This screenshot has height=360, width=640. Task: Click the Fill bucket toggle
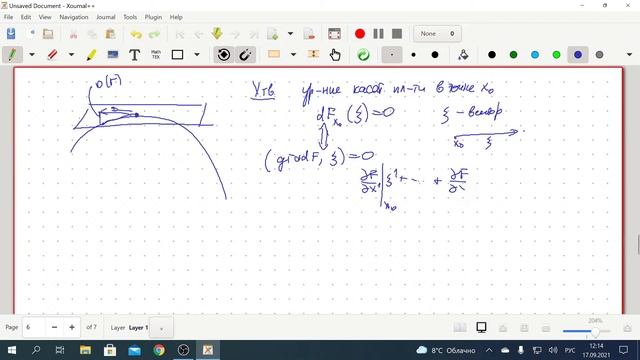tap(463, 55)
